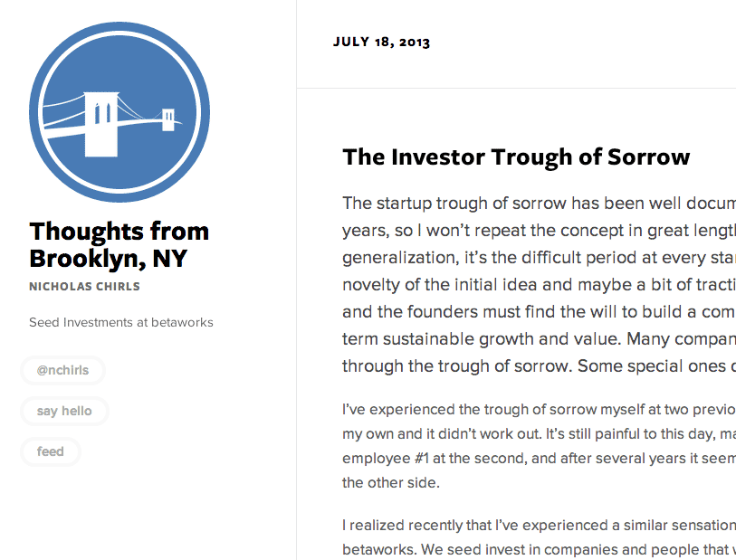Click the line starting generalization, it's the difficult
Screen dimensions: 736x560
539,258
